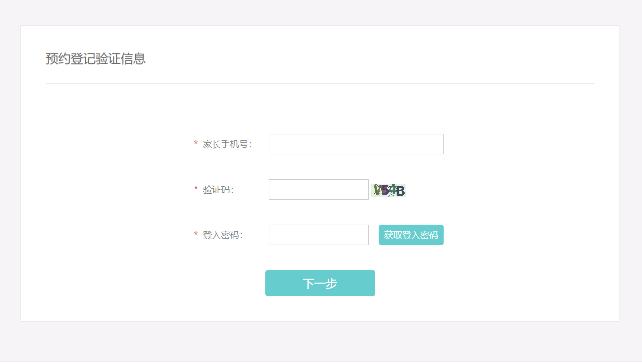Click the purple digit 5 in captcha
This screenshot has height=364, width=642.
[x=384, y=190]
